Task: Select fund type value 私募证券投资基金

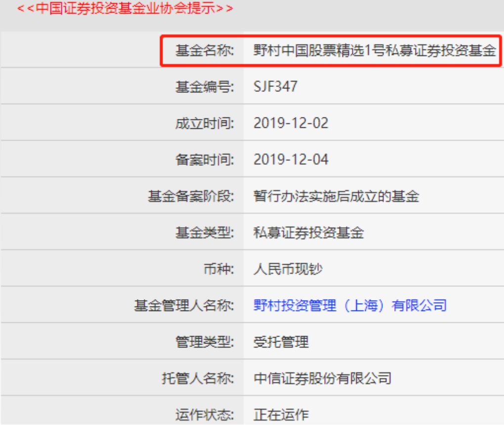Action: (308, 232)
